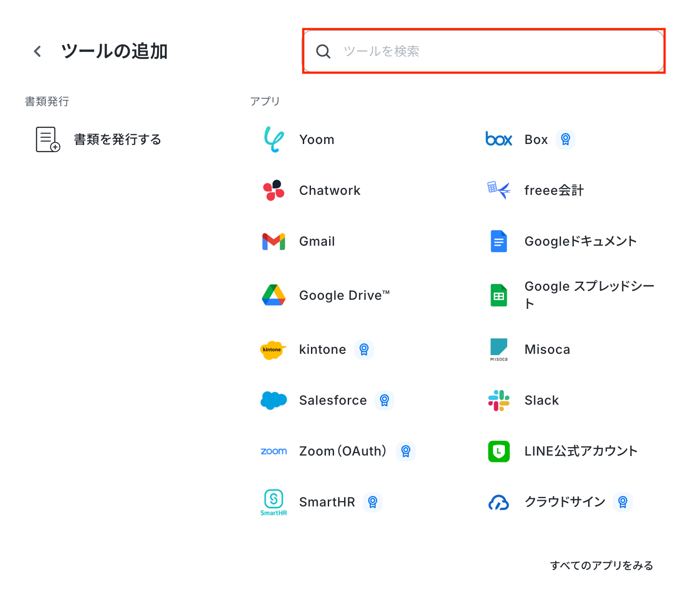
Task: Pick Chatwork from the app list
Action: (330, 190)
